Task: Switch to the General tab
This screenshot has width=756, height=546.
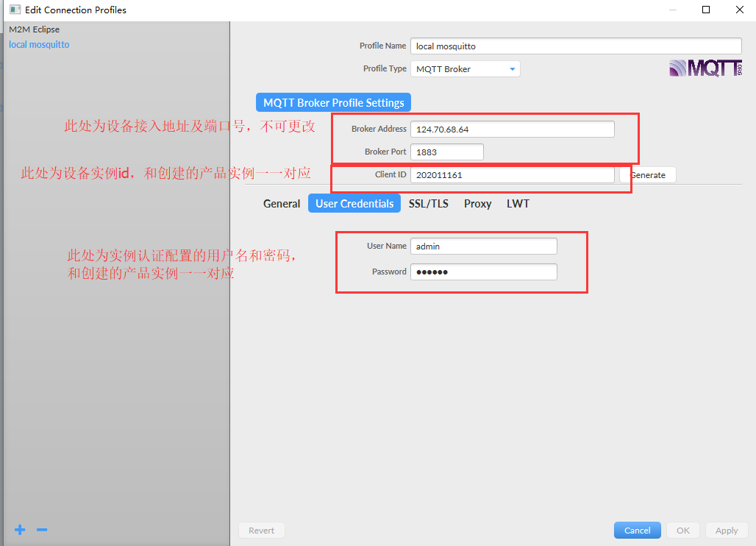Action: (x=282, y=204)
